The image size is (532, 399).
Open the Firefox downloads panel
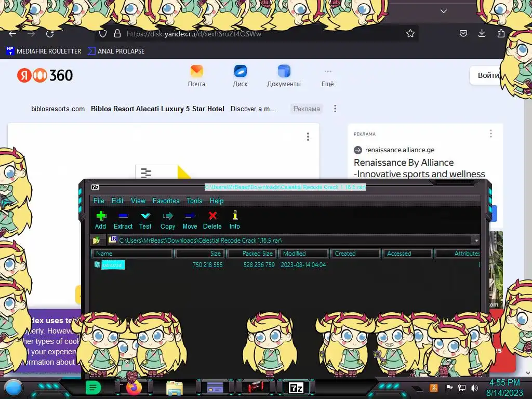point(482,33)
